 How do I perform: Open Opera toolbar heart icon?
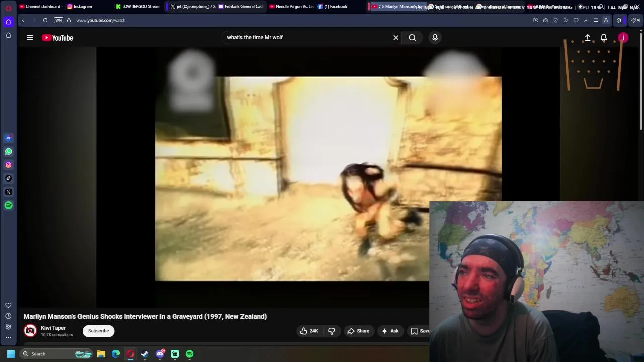(x=576, y=20)
